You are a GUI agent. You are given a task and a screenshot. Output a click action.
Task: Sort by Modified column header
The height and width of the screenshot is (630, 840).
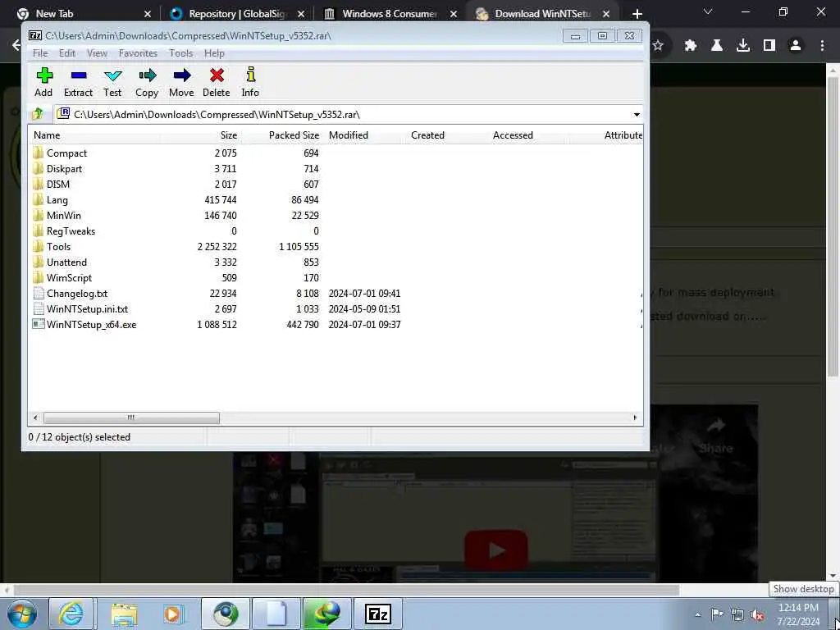tap(364, 135)
